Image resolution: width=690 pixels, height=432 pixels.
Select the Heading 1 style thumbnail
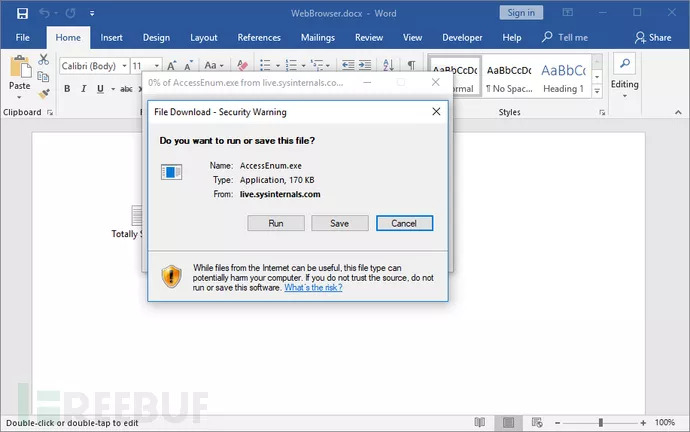pos(563,76)
